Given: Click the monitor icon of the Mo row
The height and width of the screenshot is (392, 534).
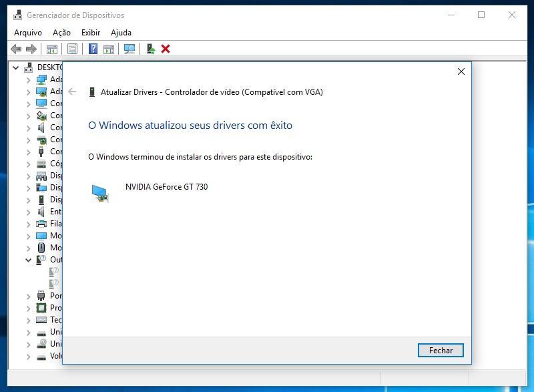Looking at the screenshot, I should pos(41,236).
